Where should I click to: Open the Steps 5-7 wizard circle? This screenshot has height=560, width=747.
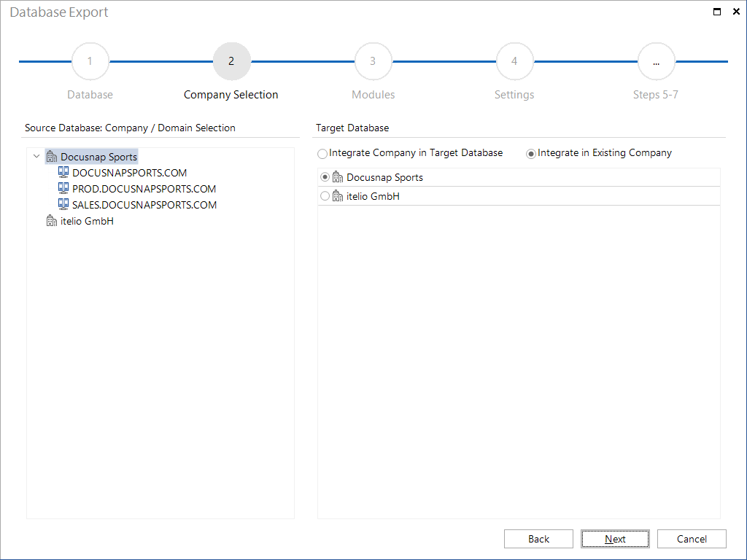click(656, 61)
